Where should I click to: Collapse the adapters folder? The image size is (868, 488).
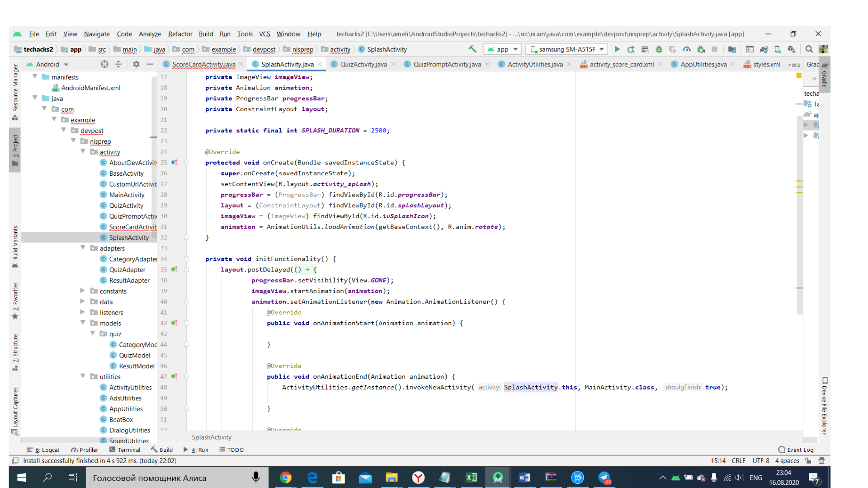[x=83, y=248]
